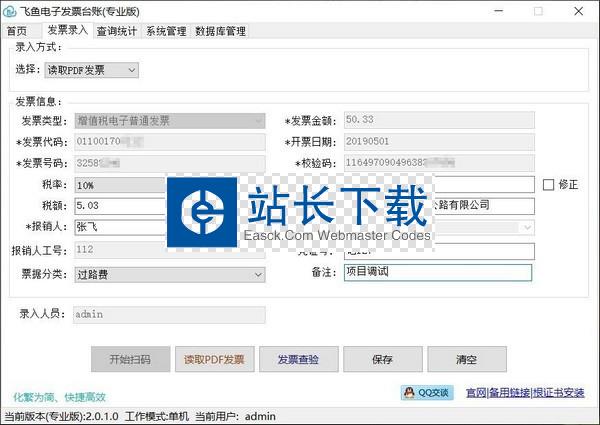This screenshot has height=425, width=600.
Task: Save the invoice with 保存 button
Action: pos(382,359)
